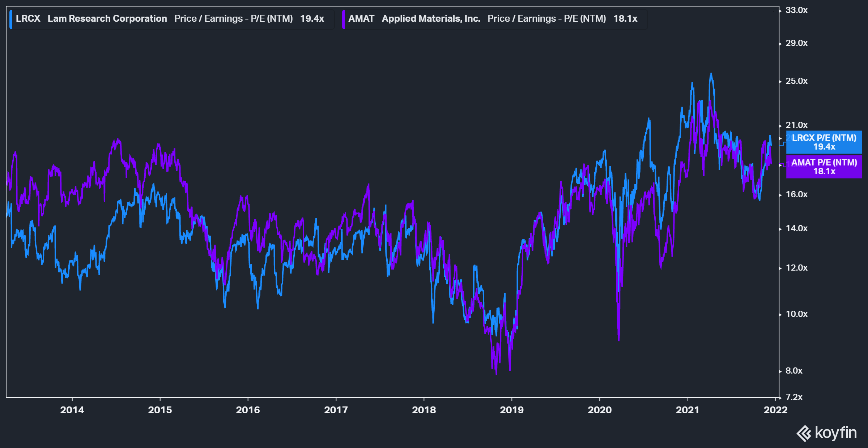
Task: Click the blue LRCX legend color bar
Action: (x=11, y=19)
